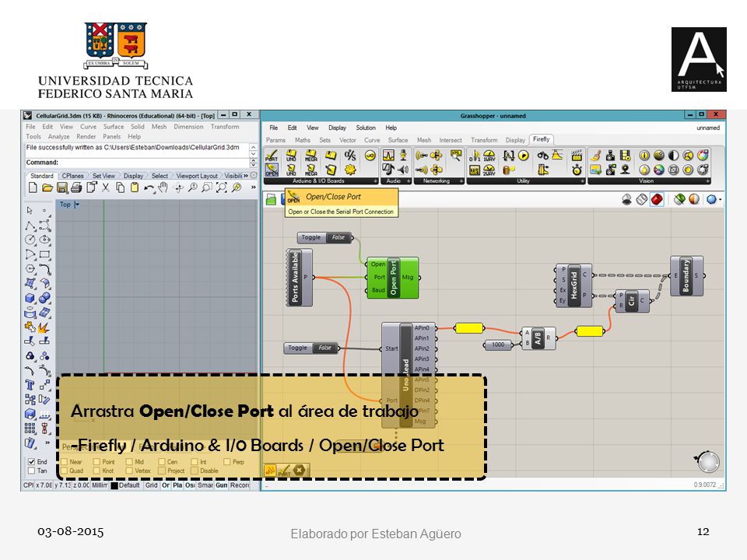Click the Arduino infinity logo icon in the Firefly ribbon
Viewport: 747px width, 560px height.
[x=370, y=156]
